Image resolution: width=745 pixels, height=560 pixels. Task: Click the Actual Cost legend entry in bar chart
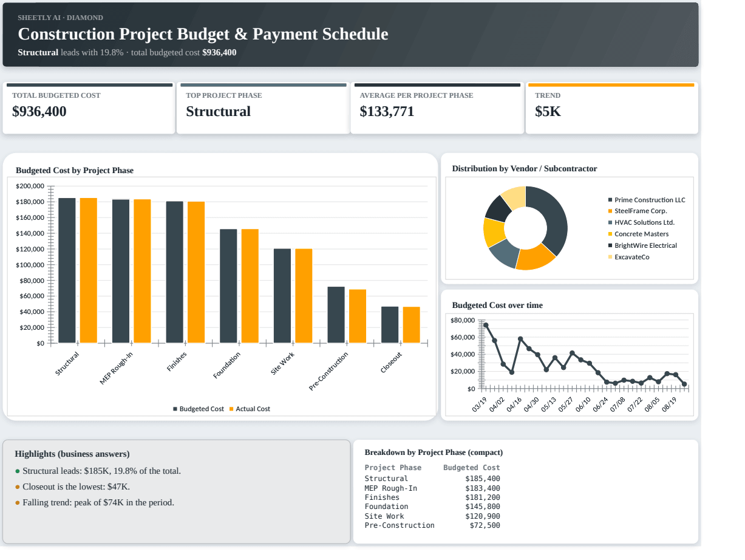tap(250, 409)
